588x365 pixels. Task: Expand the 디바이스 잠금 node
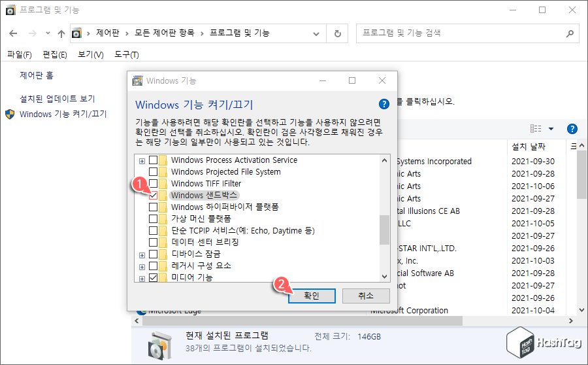point(142,255)
